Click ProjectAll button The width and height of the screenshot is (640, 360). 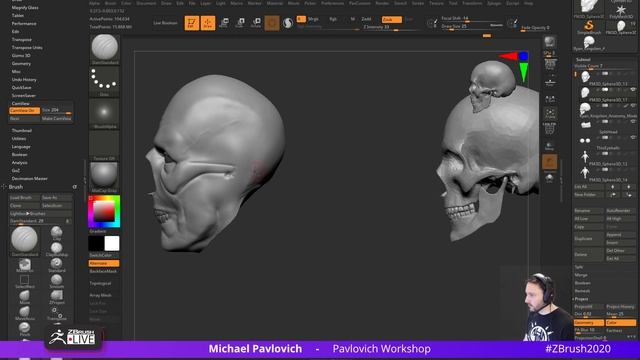(x=589, y=307)
